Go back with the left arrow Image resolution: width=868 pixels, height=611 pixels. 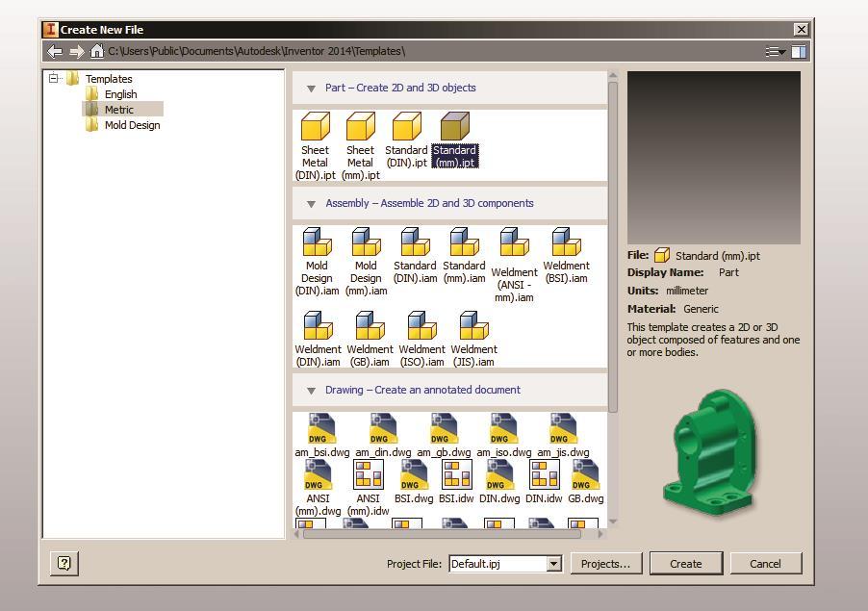coord(55,51)
